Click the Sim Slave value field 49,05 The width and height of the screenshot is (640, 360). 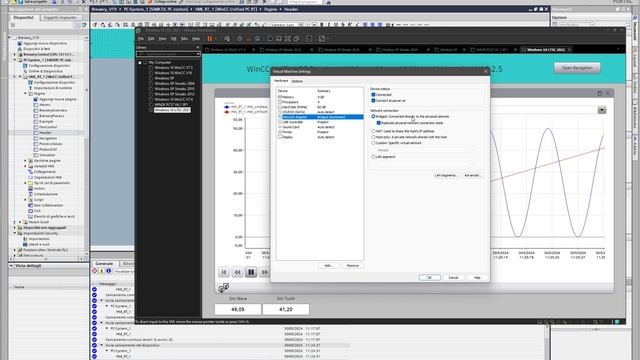click(238, 309)
